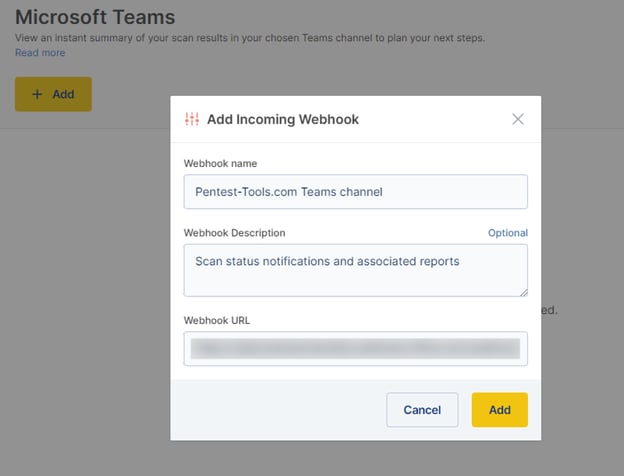Click the Optional label beside Webhook Description
This screenshot has width=624, height=476.
pyautogui.click(x=507, y=233)
